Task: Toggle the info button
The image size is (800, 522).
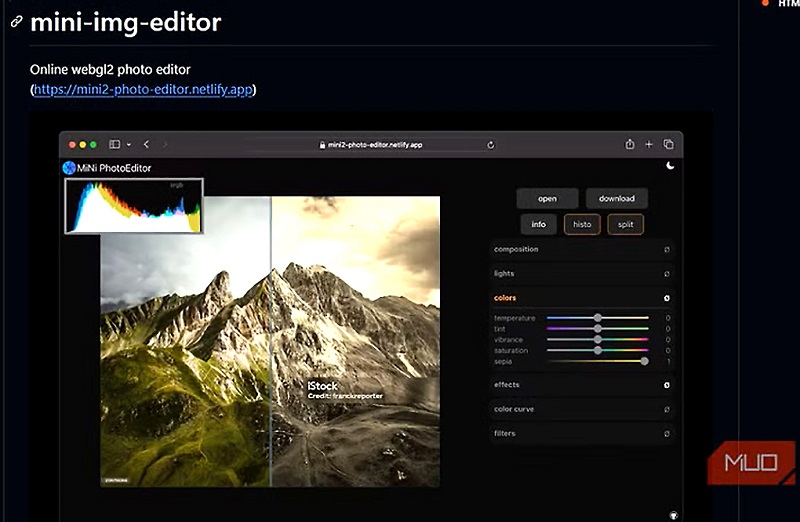Action: click(x=538, y=224)
